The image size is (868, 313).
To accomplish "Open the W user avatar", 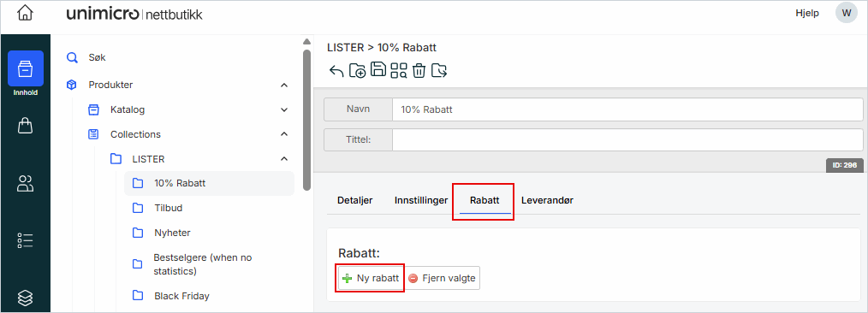I will pyautogui.click(x=847, y=14).
